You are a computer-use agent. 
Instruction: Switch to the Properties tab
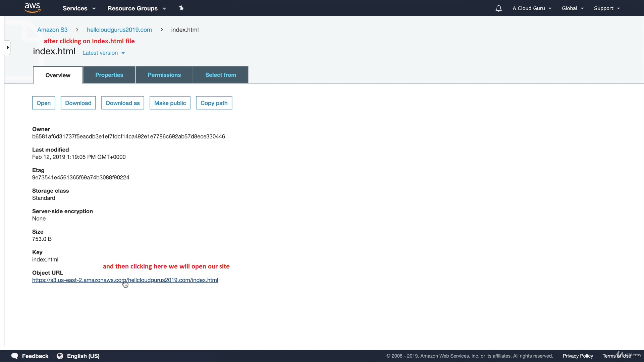109,75
